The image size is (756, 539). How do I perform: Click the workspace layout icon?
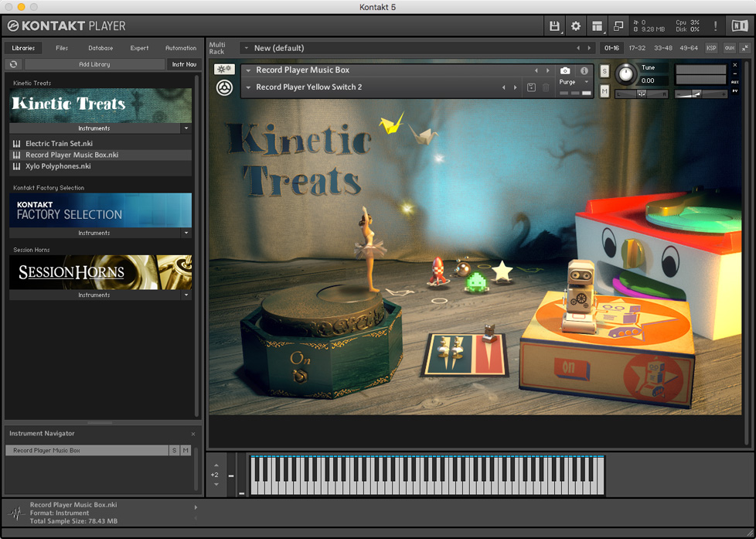[597, 26]
